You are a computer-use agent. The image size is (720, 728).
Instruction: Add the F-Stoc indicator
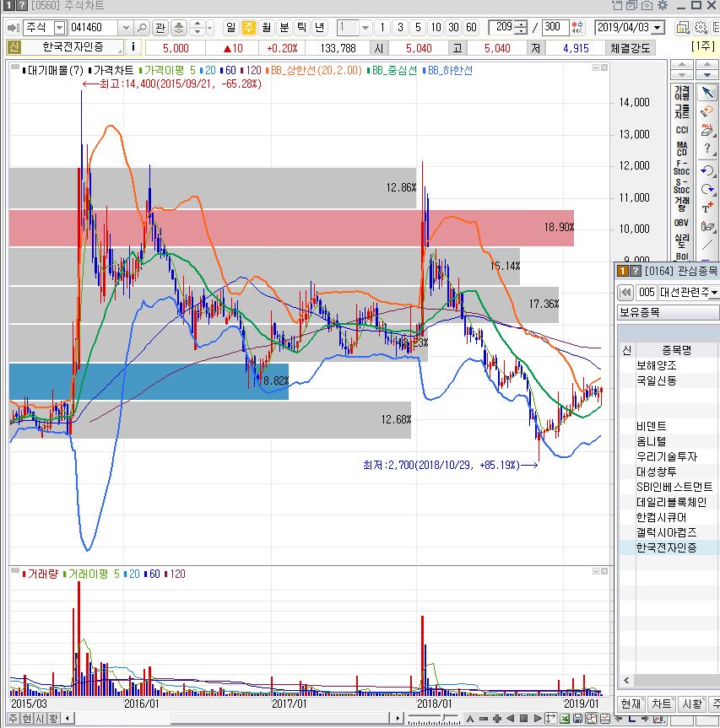(681, 167)
